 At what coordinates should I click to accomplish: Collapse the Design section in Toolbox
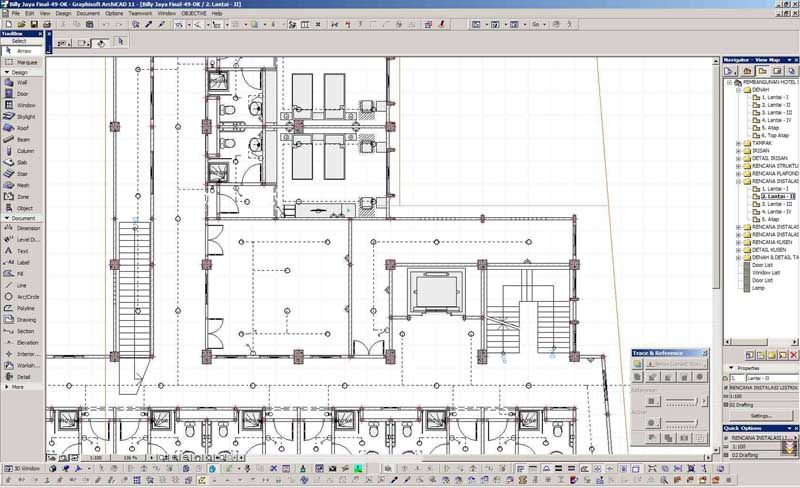[7, 72]
